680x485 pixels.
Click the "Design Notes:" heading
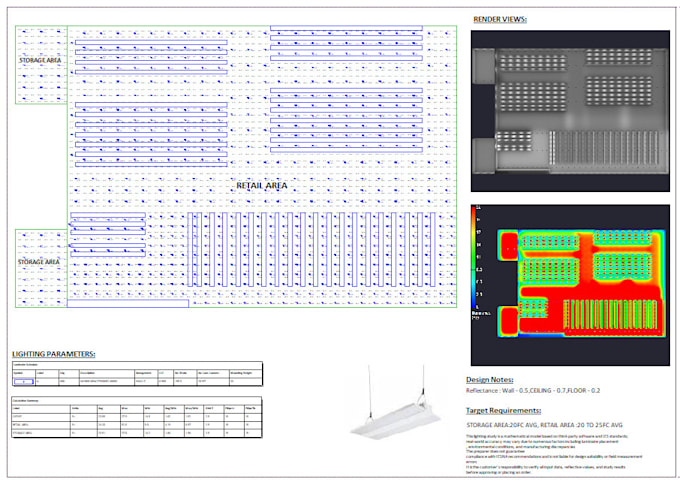point(490,380)
